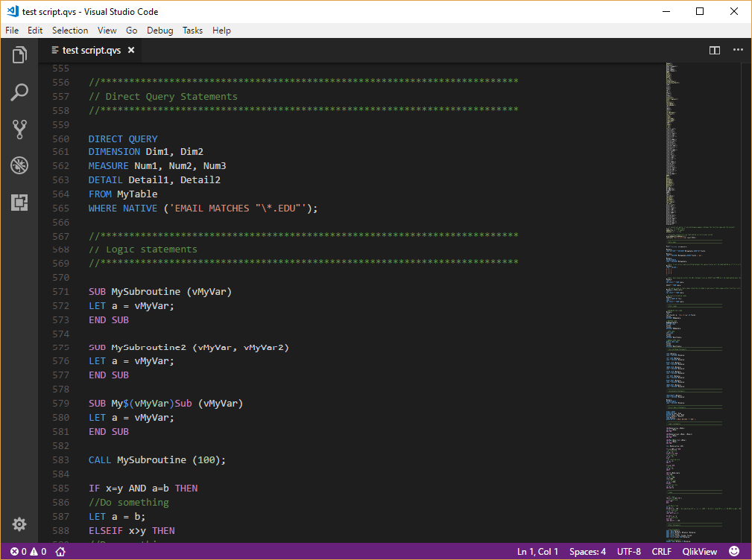This screenshot has width=752, height=560.
Task: Change language mode by clicking QlikView
Action: (699, 551)
